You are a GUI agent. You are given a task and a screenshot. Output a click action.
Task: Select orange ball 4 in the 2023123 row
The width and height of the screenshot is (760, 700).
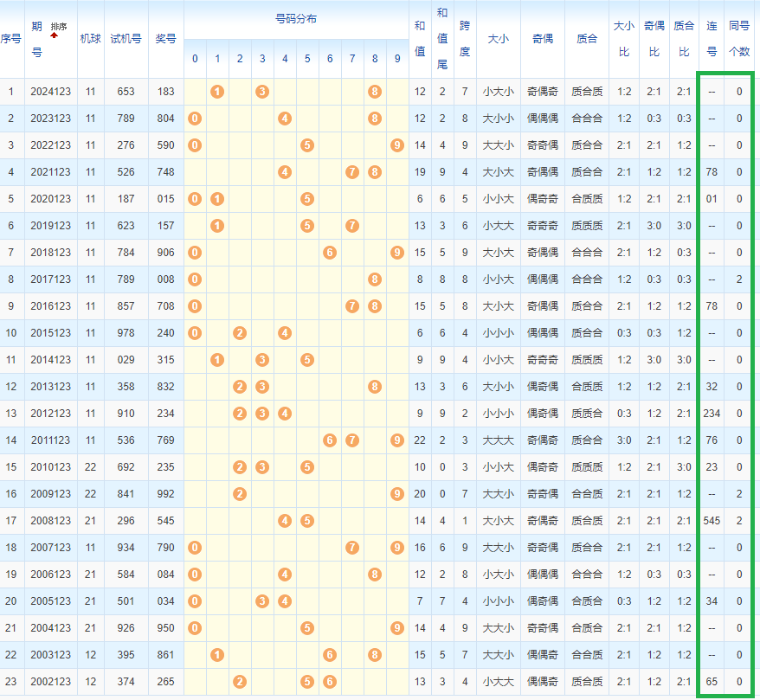pyautogui.click(x=285, y=119)
